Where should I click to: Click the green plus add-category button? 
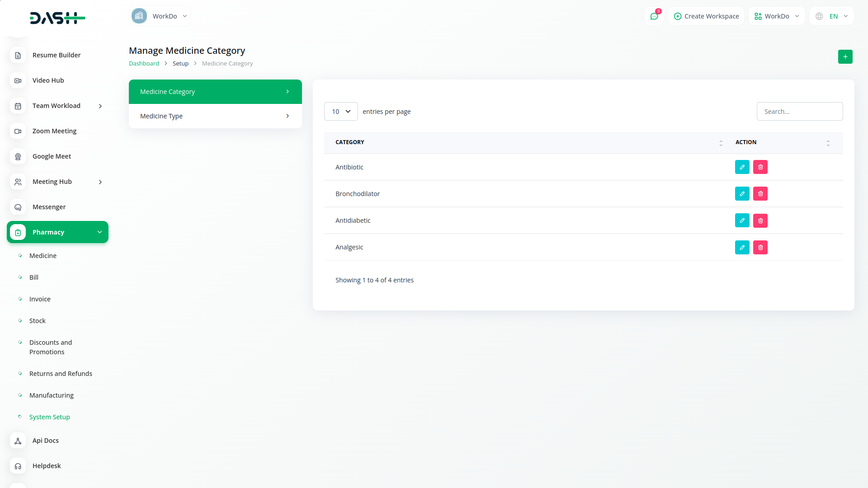(845, 56)
